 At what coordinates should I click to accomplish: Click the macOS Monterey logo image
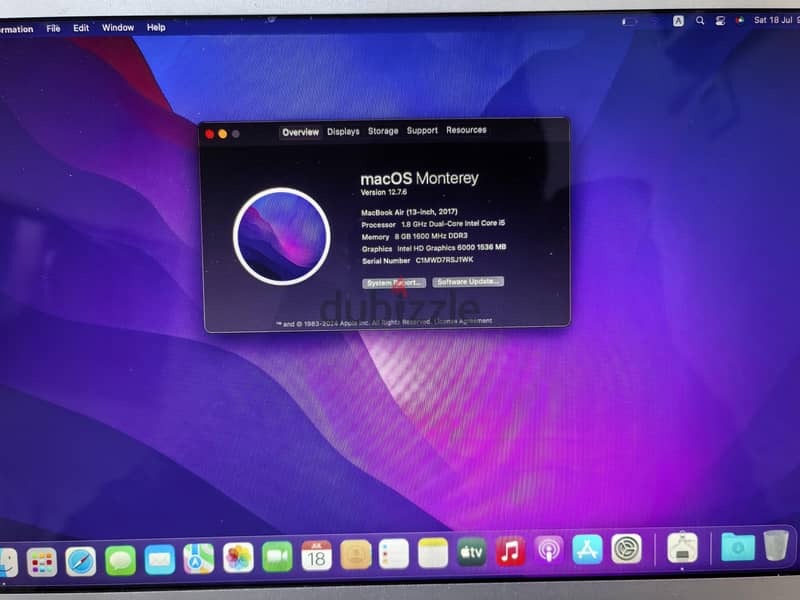pyautogui.click(x=282, y=236)
